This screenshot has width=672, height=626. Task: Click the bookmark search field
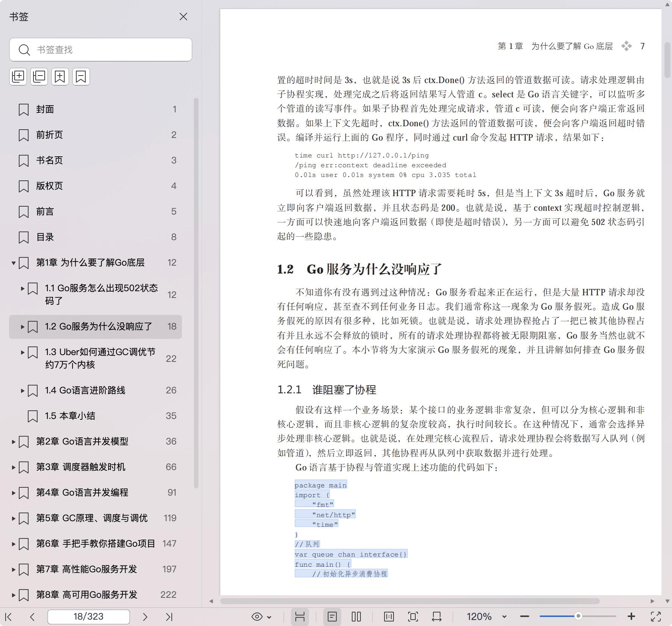pos(101,50)
